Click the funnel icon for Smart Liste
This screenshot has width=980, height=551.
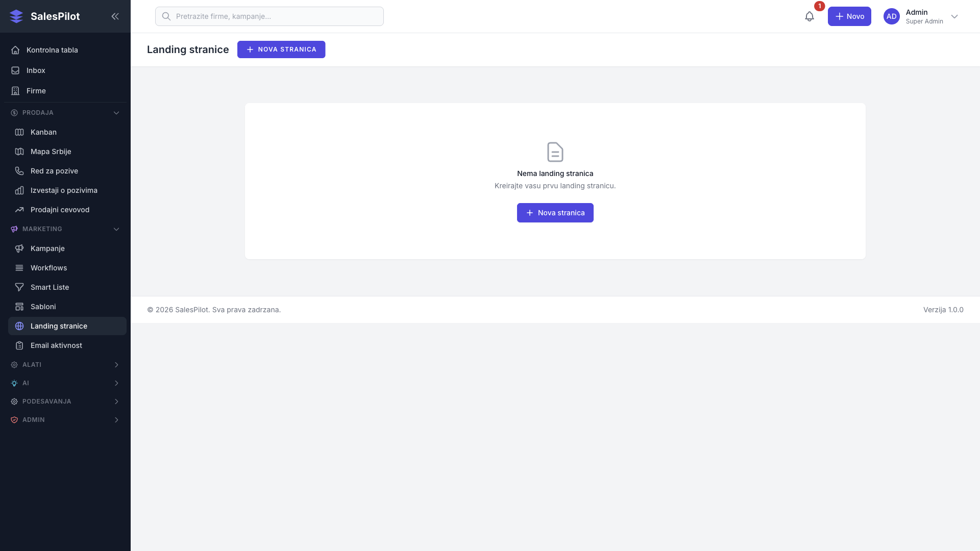19,287
